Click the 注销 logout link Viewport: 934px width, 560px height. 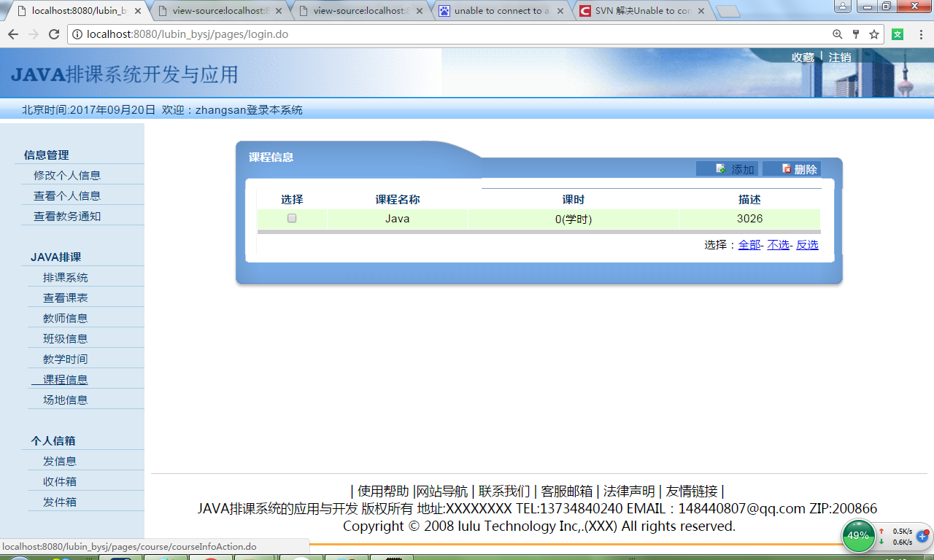[x=841, y=56]
